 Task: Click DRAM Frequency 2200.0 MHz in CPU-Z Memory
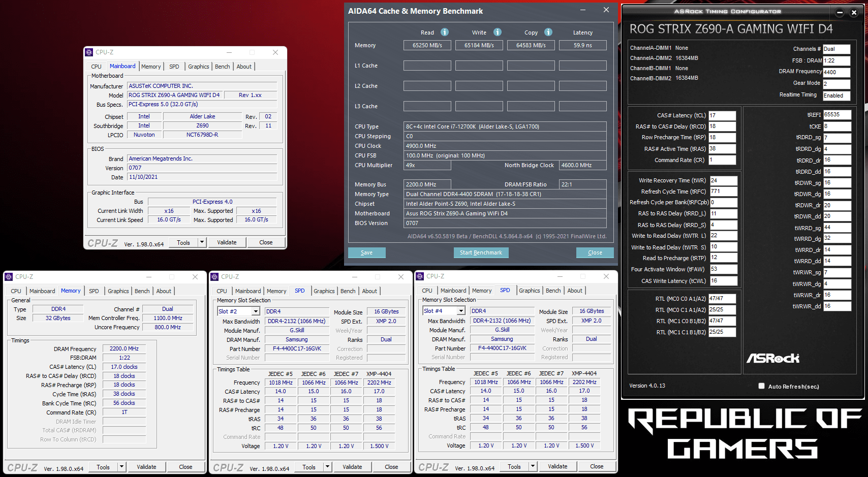click(x=124, y=348)
